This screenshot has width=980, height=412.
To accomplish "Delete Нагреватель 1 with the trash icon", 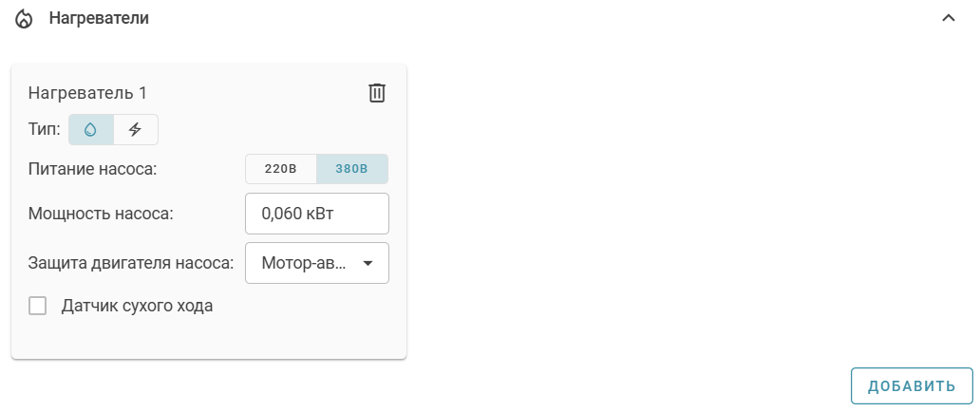I will coord(377,93).
